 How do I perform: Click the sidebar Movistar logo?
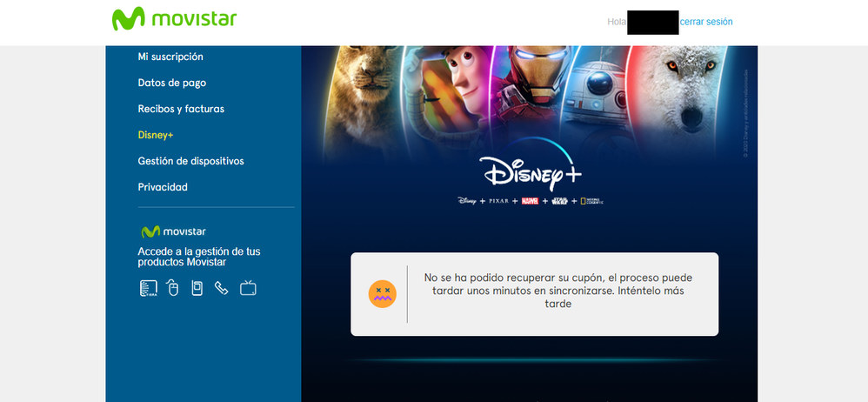(x=173, y=231)
